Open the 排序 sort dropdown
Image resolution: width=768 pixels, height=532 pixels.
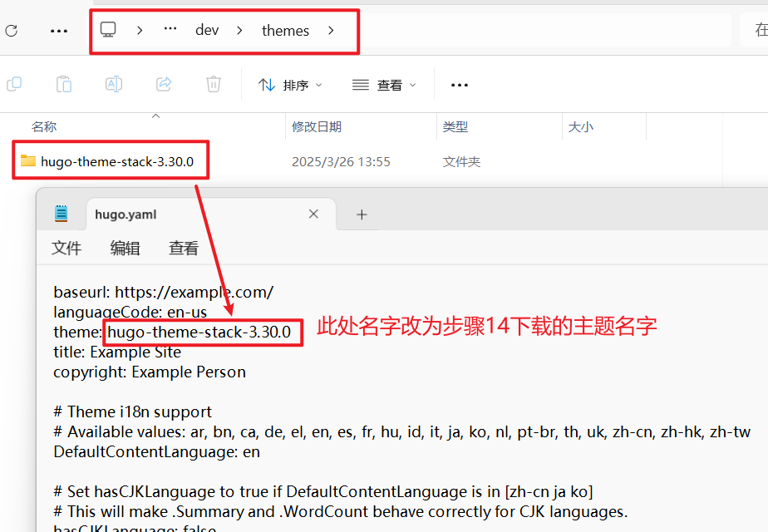pyautogui.click(x=290, y=85)
